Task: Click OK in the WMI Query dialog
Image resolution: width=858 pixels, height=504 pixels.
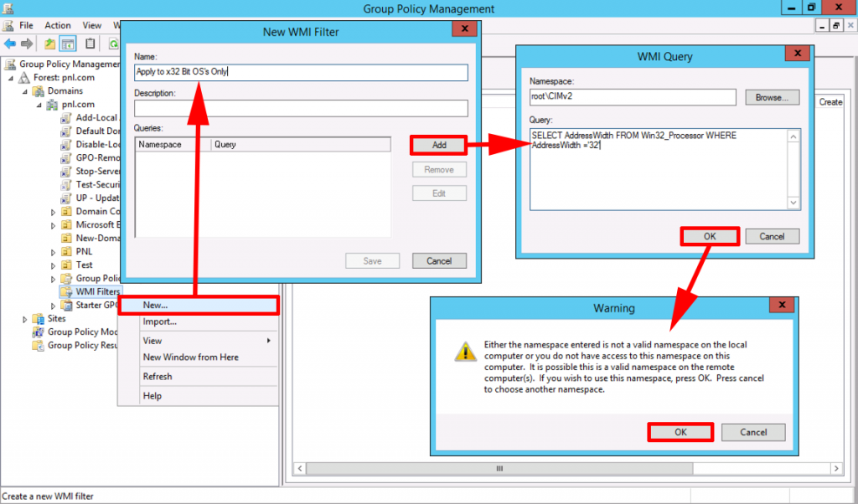Action: (709, 235)
